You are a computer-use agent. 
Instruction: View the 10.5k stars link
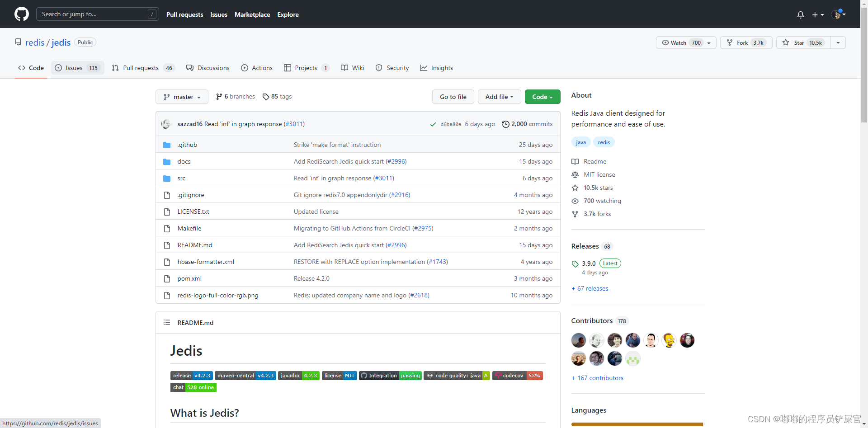coord(592,188)
